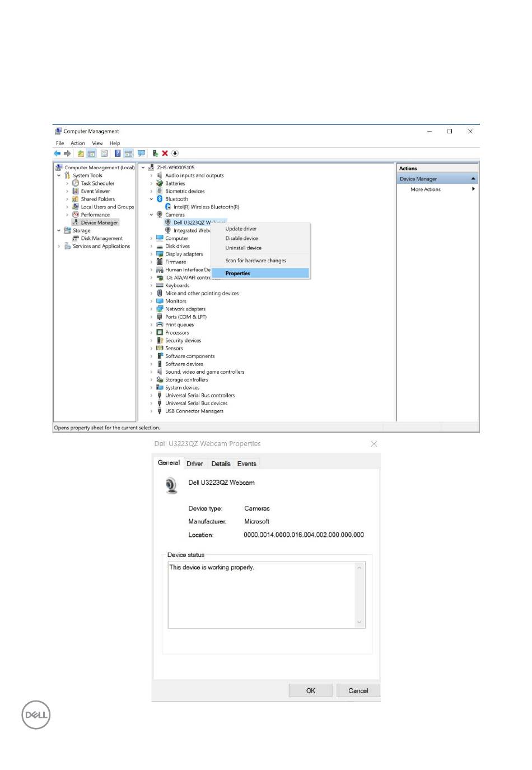Expand the Monitors category
The height and width of the screenshot is (770, 532).
tap(151, 301)
